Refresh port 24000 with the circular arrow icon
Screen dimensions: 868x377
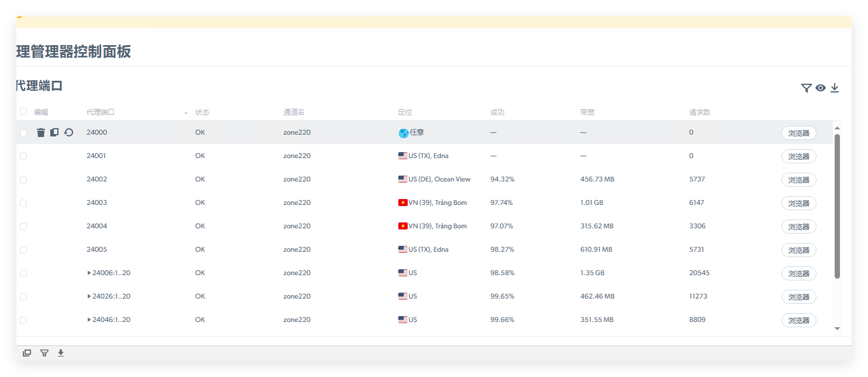68,132
